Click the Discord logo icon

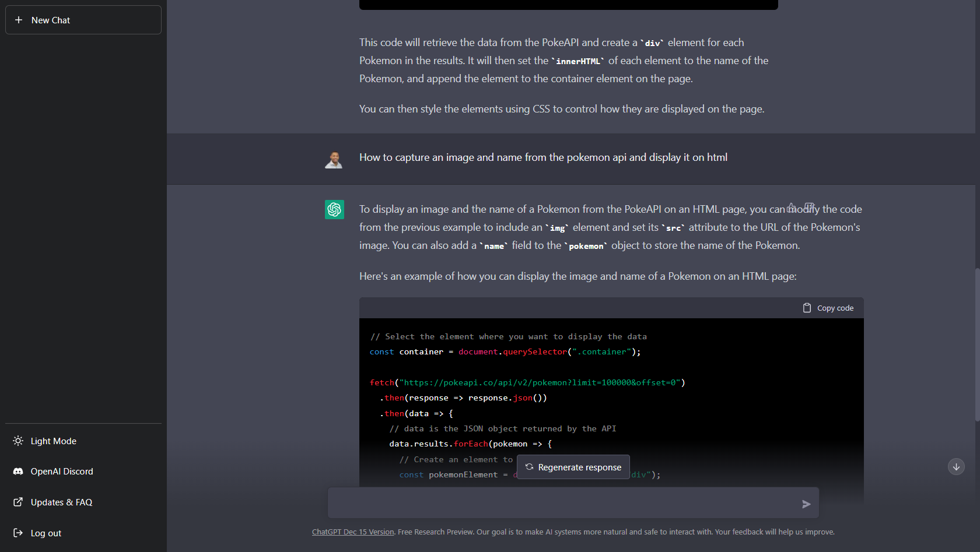tap(18, 471)
